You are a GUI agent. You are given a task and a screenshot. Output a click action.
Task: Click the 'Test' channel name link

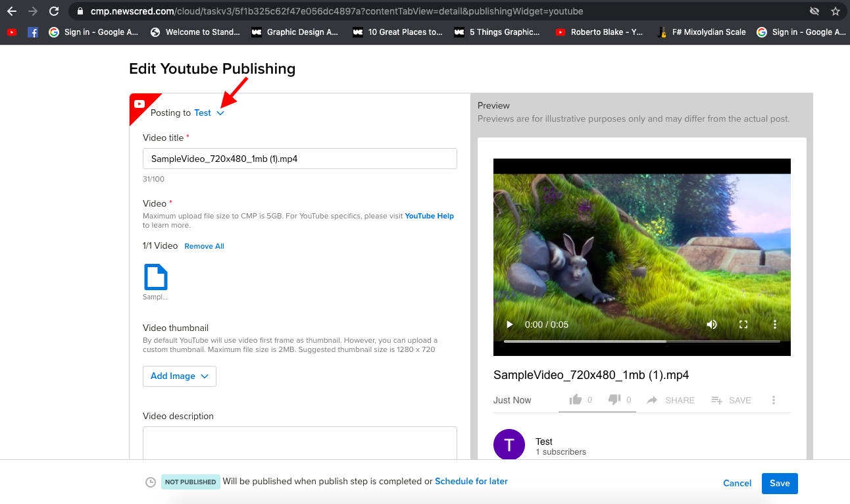pos(203,113)
